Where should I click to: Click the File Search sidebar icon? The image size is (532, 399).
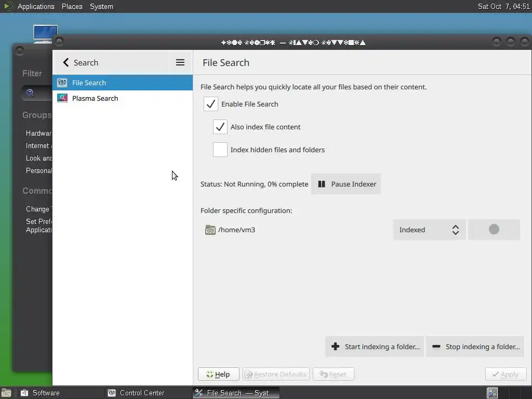pyautogui.click(x=62, y=83)
